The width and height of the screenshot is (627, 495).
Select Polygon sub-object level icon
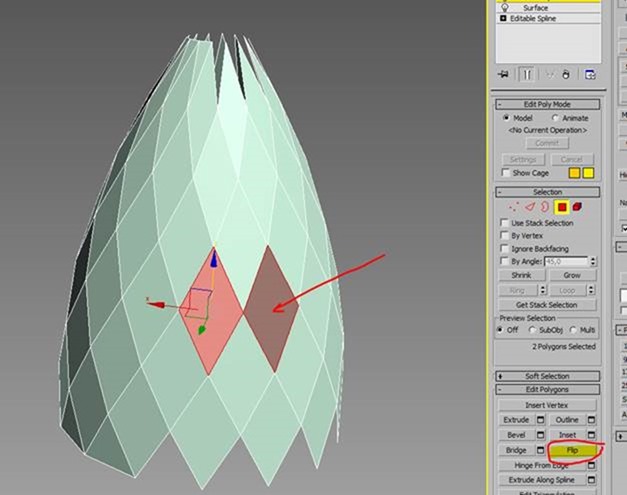click(x=562, y=206)
